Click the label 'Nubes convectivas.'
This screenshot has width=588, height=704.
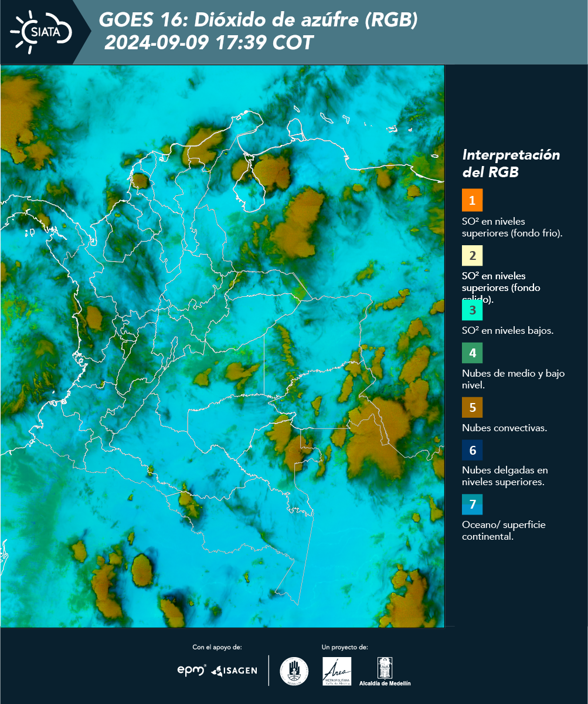[x=505, y=428]
